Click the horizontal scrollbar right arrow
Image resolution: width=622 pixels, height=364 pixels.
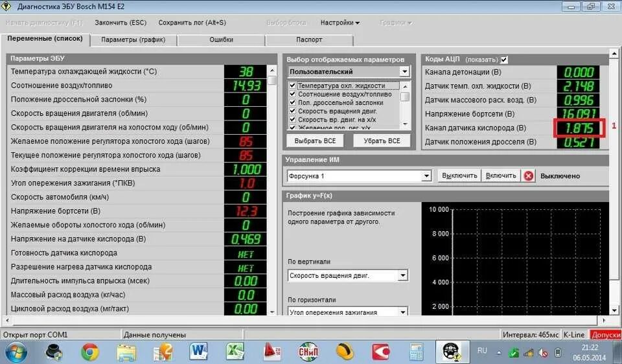604,320
